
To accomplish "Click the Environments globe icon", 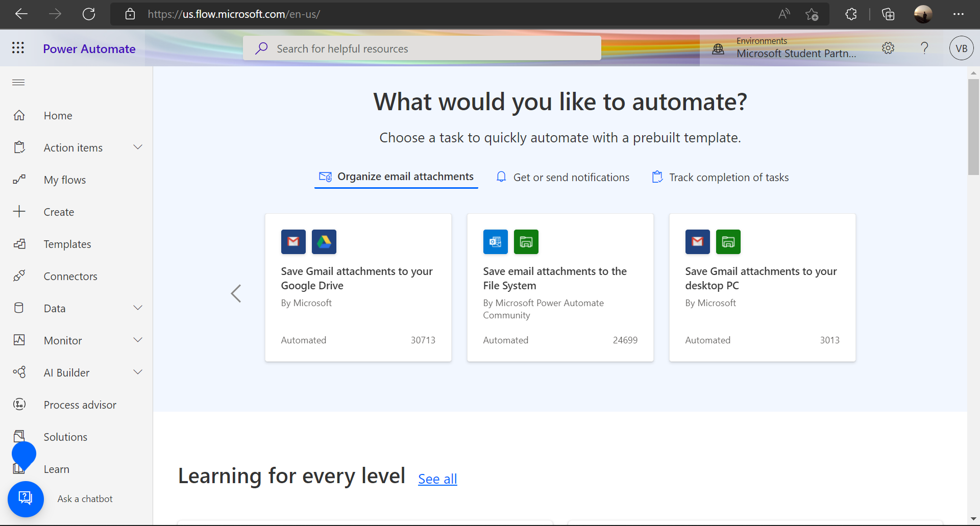I will (x=718, y=48).
